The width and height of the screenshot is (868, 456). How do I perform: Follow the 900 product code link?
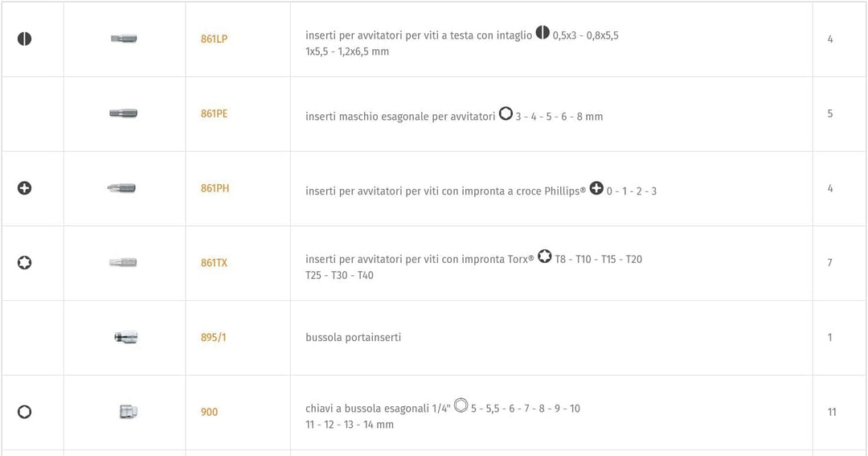click(209, 412)
